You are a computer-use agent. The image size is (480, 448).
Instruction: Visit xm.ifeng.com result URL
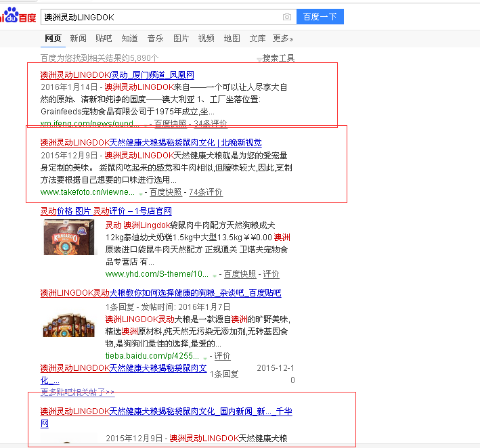90,123
